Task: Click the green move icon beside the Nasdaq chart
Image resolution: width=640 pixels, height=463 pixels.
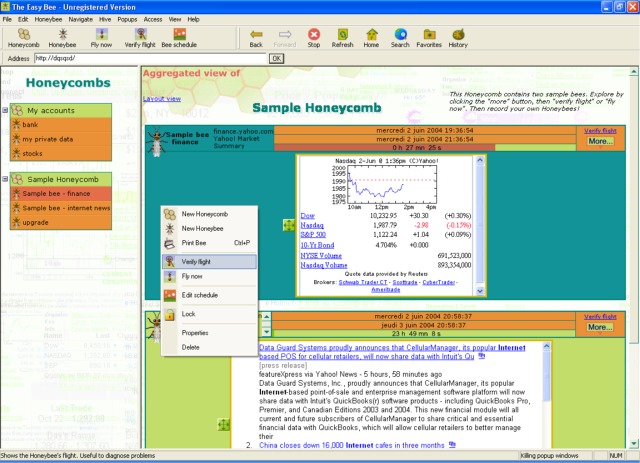Action: (289, 225)
